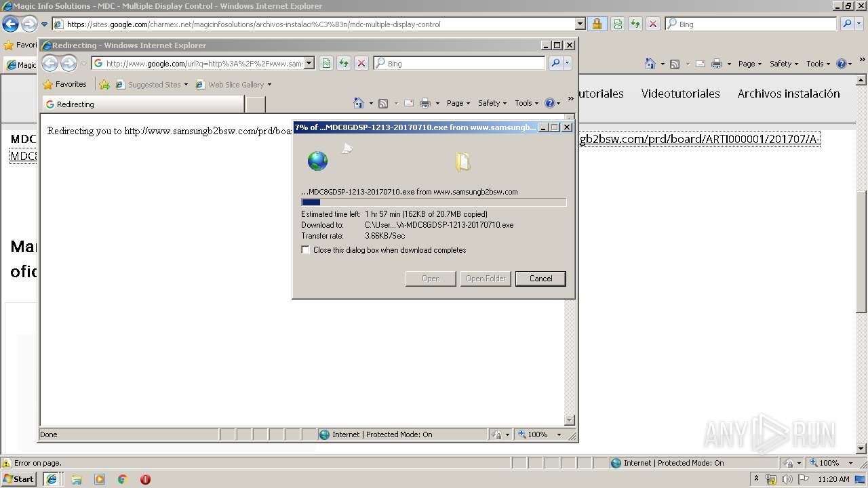Open Page menu in main window
Viewport: 868px width, 488px height.
pos(750,64)
